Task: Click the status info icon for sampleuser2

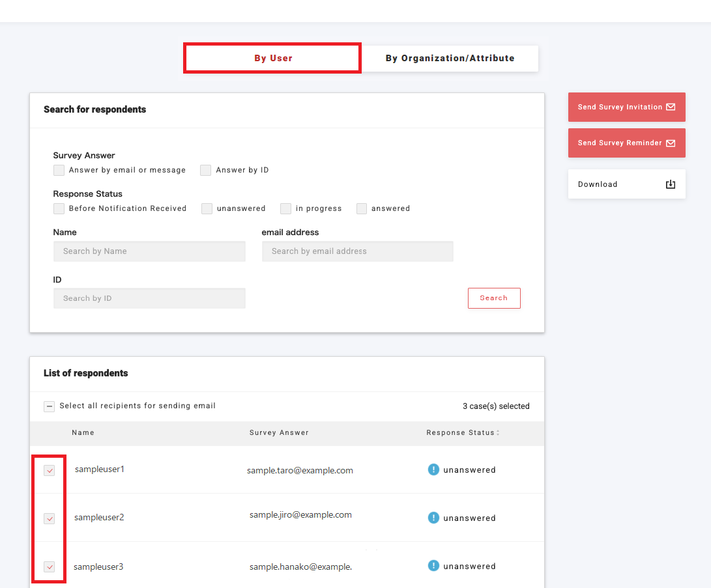Action: [x=433, y=518]
